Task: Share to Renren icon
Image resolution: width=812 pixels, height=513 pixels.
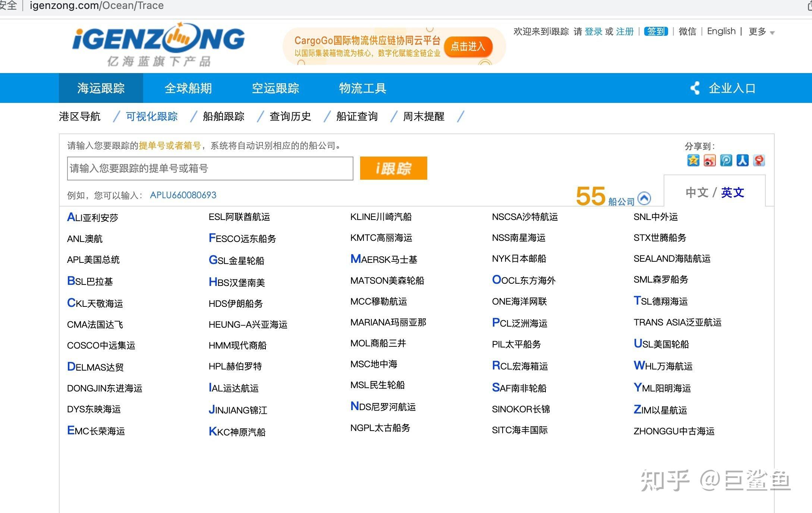Action: 742,160
